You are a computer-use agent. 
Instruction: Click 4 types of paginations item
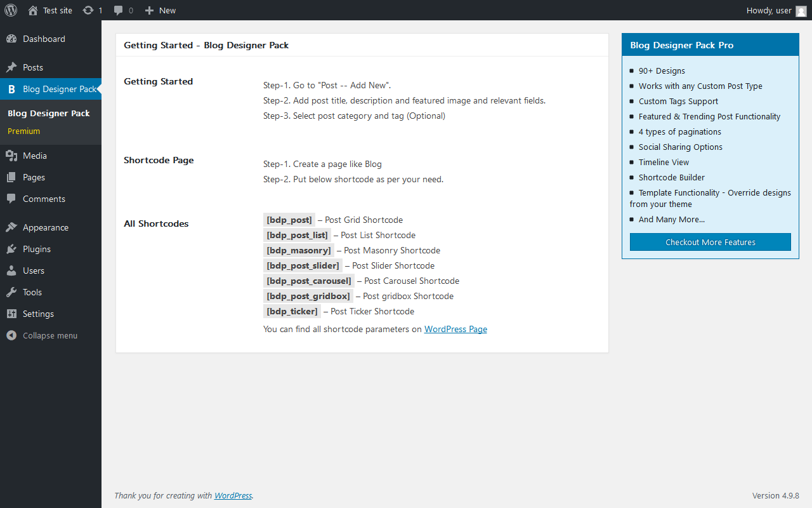tap(680, 131)
